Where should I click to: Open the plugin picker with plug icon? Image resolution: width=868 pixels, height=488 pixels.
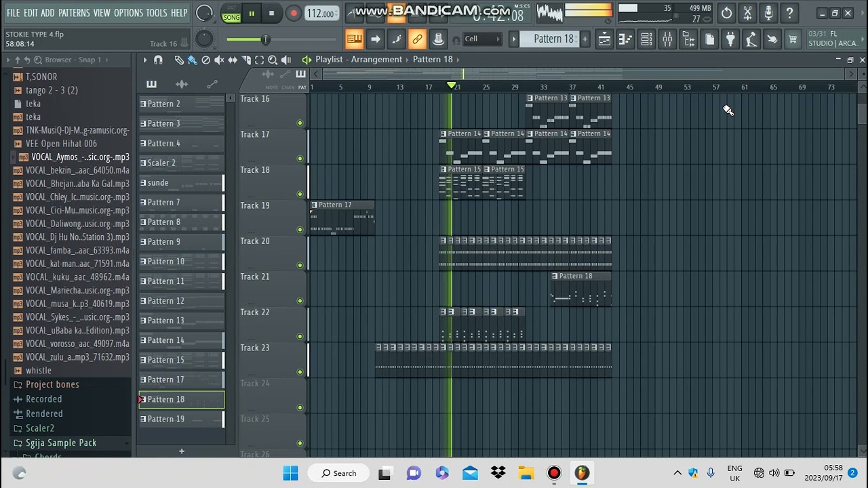(730, 39)
